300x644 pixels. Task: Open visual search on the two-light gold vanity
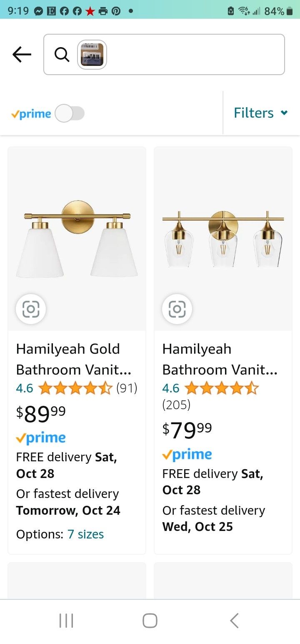(x=31, y=309)
